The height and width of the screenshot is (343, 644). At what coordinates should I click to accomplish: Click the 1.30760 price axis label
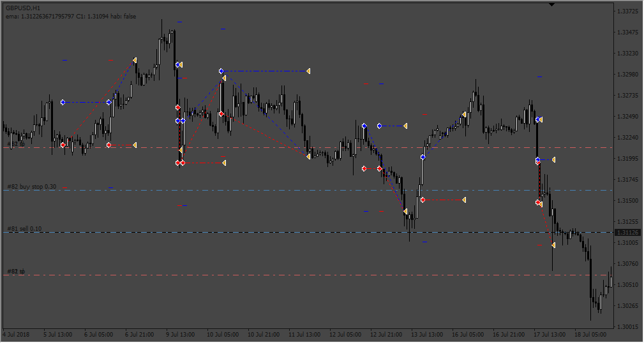click(x=628, y=263)
